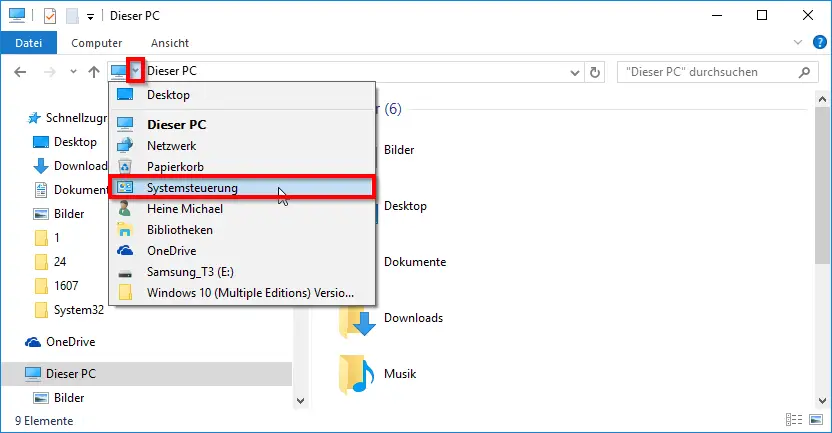Go up one level with up arrow
Viewport: 832px width, 433px height.
click(x=94, y=72)
